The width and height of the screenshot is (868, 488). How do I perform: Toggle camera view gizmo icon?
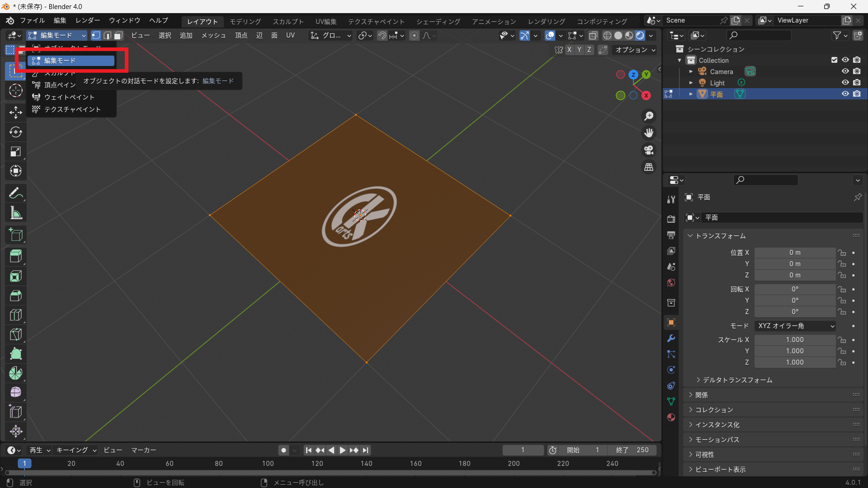pos(649,150)
